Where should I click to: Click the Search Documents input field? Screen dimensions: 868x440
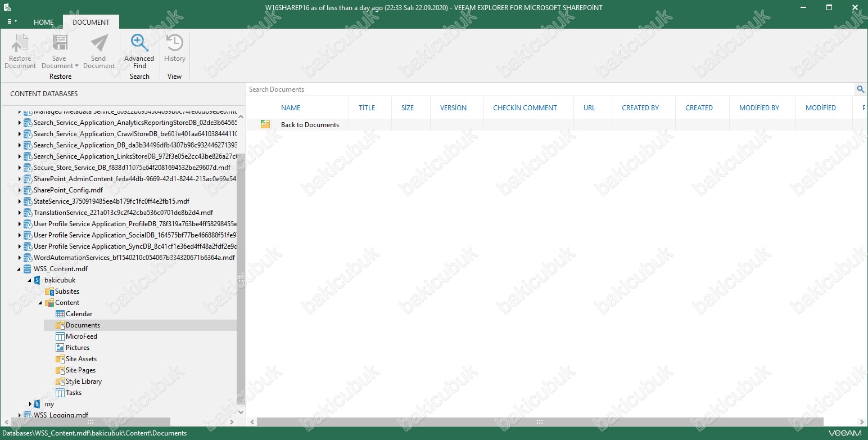click(x=551, y=89)
